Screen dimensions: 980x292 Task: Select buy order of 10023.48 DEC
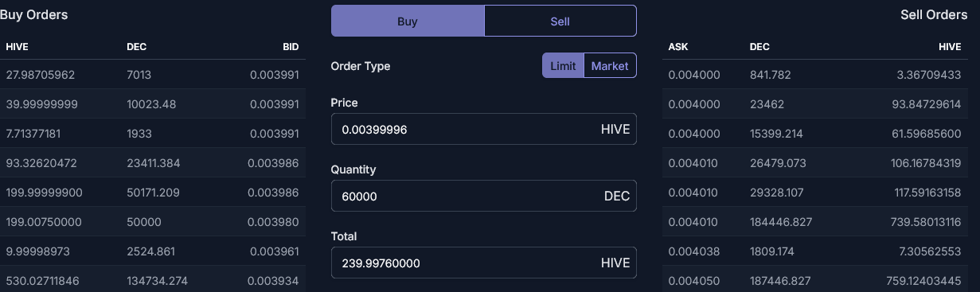151,104
